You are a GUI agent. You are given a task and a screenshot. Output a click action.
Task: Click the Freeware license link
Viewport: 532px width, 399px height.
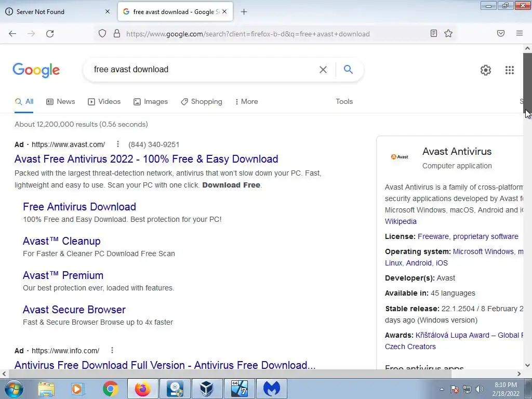coord(433,236)
